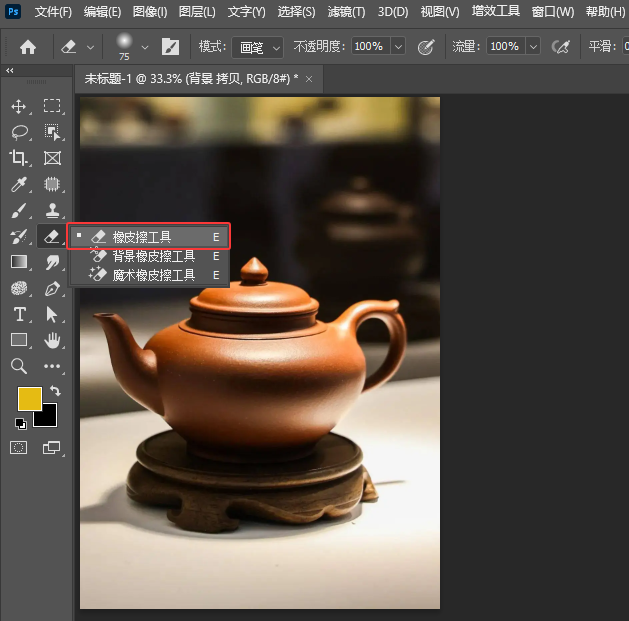Select the Gradient tool

pyautogui.click(x=19, y=262)
